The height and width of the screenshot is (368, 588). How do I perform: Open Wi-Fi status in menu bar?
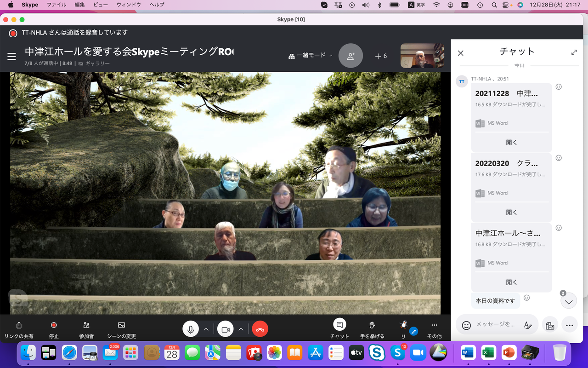[x=436, y=5]
